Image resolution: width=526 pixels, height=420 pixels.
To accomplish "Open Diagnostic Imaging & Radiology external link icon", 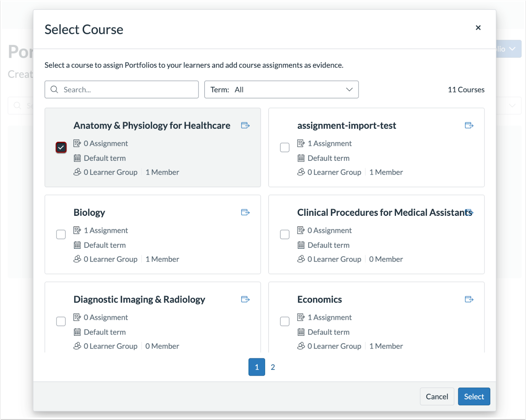I will pyautogui.click(x=245, y=299).
